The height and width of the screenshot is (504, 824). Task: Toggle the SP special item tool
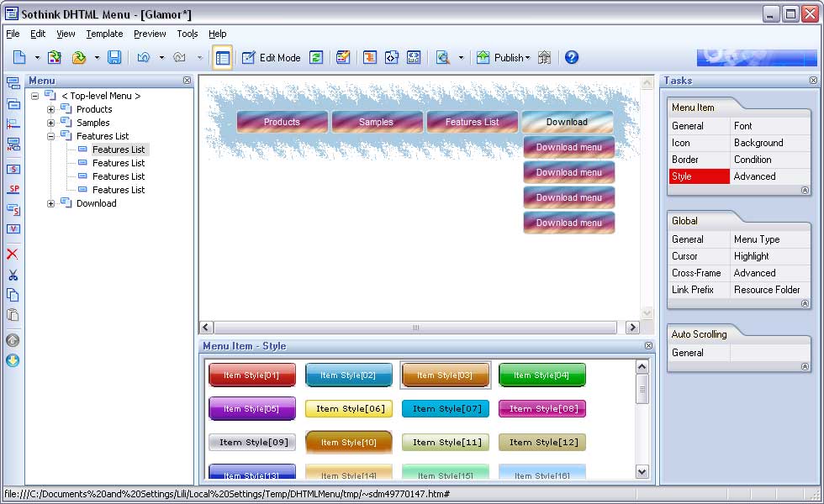point(13,190)
